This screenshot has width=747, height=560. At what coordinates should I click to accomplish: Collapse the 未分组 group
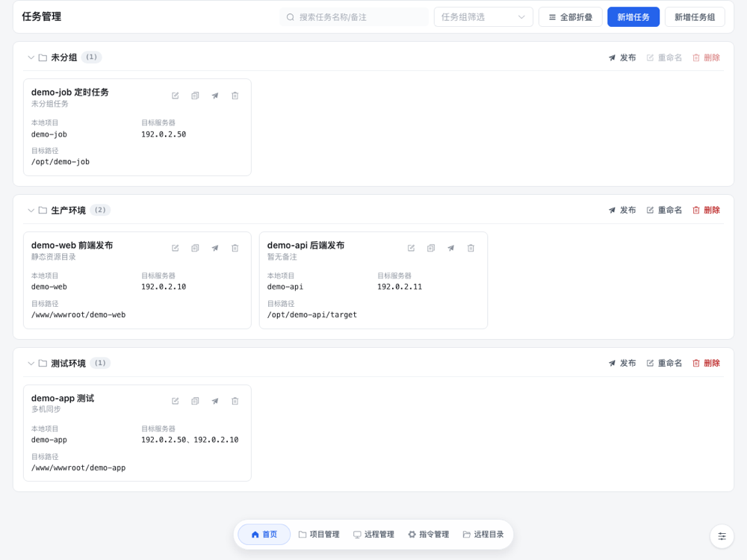31,57
